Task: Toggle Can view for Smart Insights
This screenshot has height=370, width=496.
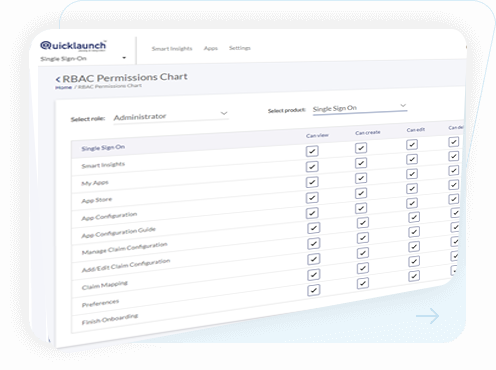Action: 312,151
